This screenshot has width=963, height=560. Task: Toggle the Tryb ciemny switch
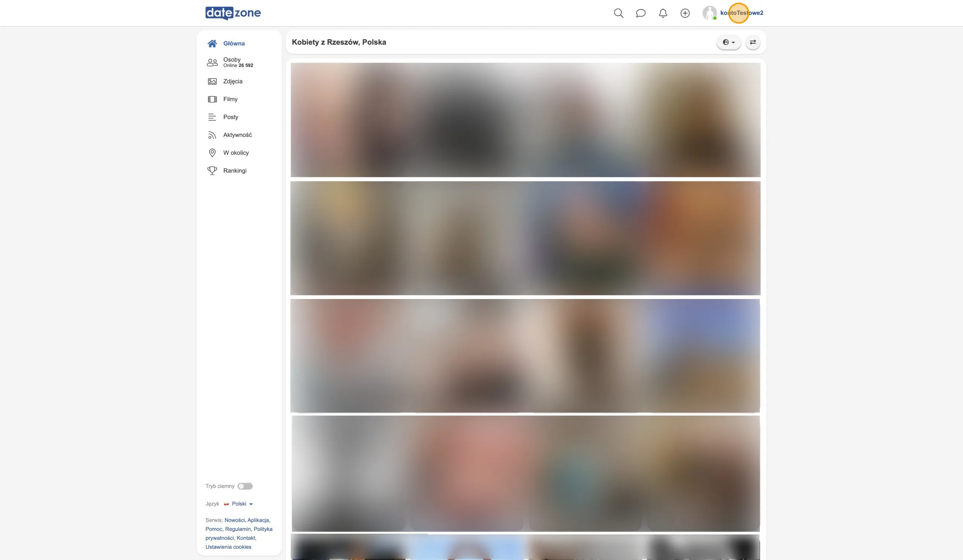tap(245, 486)
